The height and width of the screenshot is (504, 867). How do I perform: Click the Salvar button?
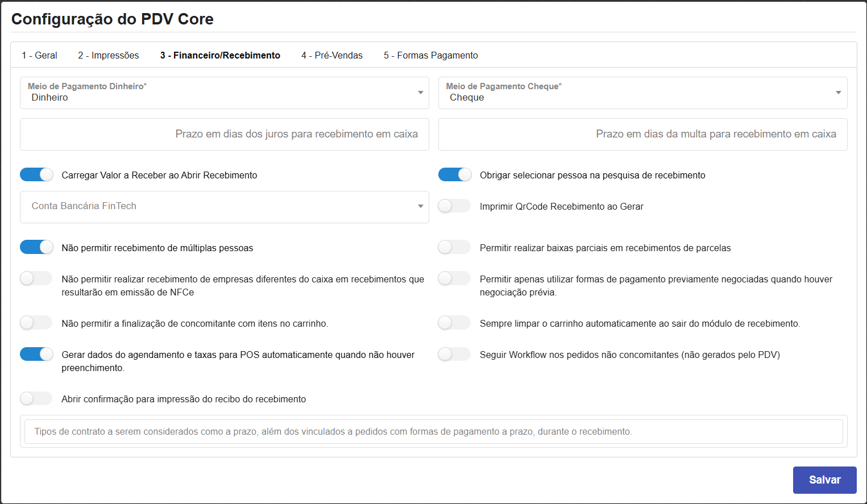(824, 480)
